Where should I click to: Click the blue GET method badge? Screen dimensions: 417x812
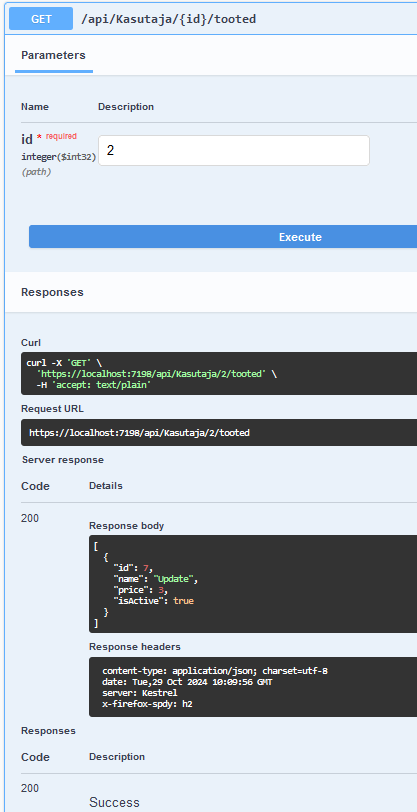pyautogui.click(x=41, y=19)
